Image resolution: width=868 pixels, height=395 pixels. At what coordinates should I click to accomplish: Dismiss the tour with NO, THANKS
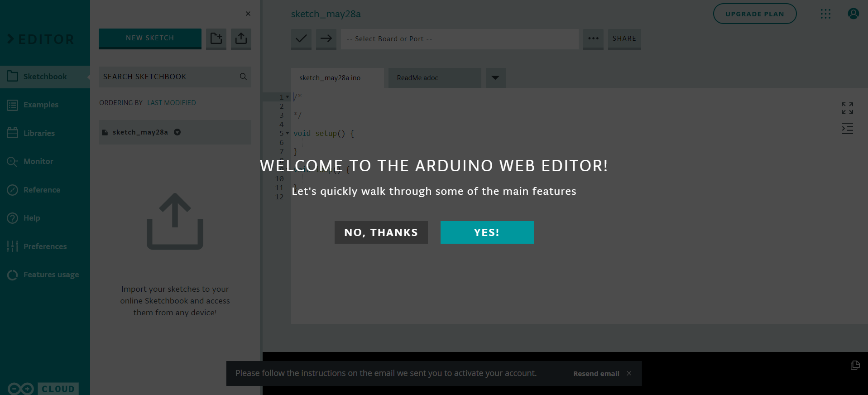click(381, 232)
